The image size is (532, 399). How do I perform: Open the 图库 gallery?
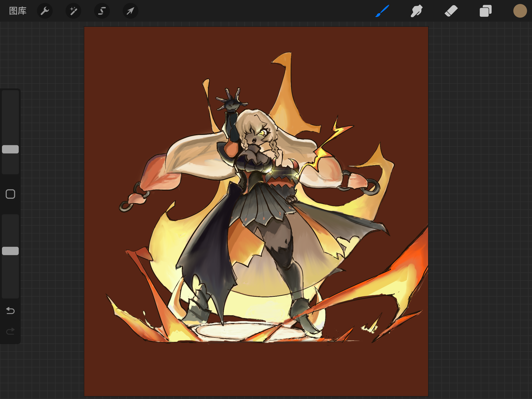(18, 11)
